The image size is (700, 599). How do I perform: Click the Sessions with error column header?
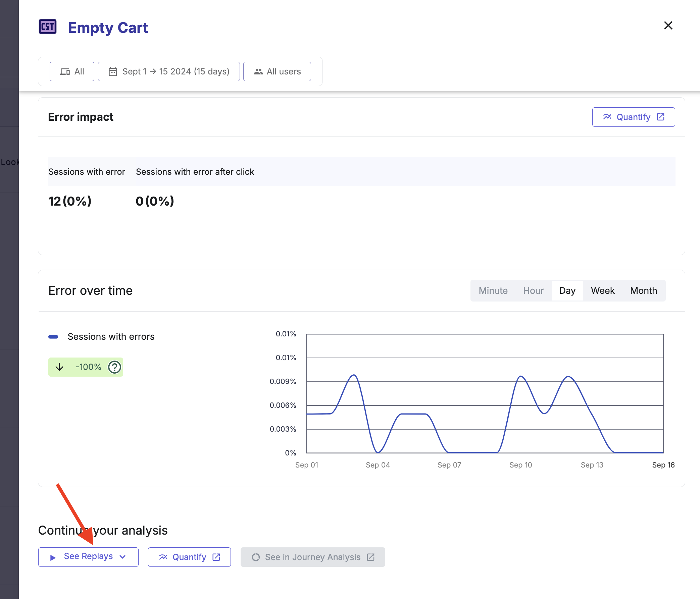[87, 172]
